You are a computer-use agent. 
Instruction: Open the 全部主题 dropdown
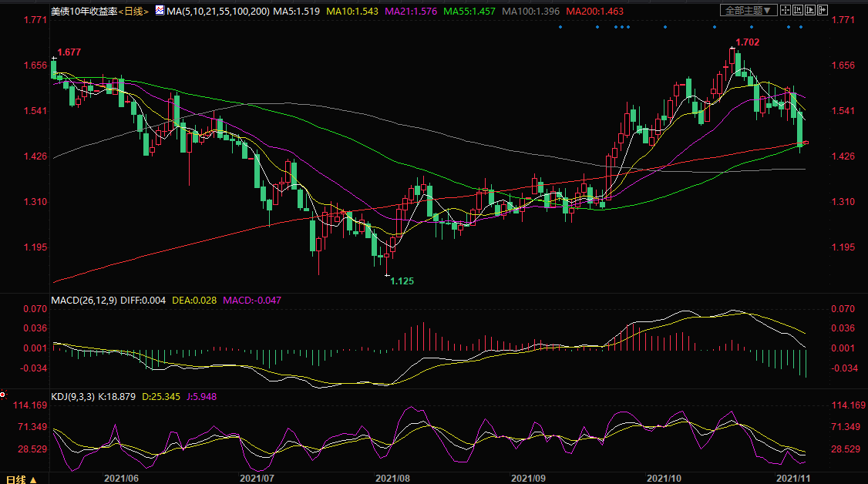(749, 10)
